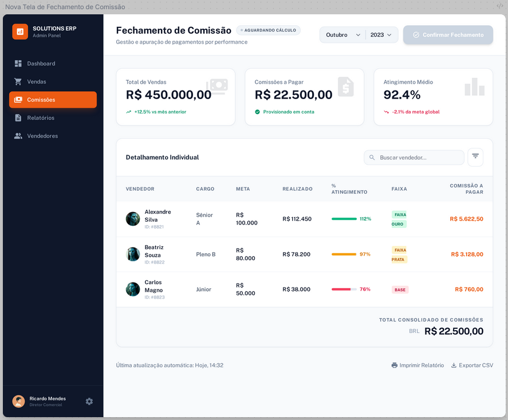The height and width of the screenshot is (420, 508).
Task: Focus the Buscar vendedor search field
Action: point(414,158)
